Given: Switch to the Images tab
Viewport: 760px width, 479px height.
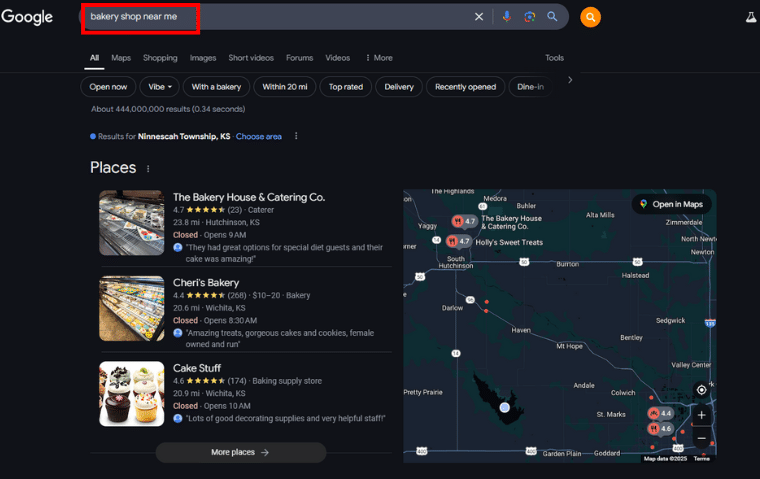Looking at the screenshot, I should point(203,58).
